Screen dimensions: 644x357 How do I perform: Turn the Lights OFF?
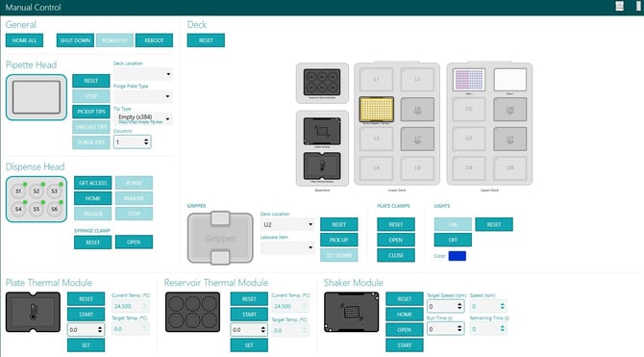(x=453, y=240)
